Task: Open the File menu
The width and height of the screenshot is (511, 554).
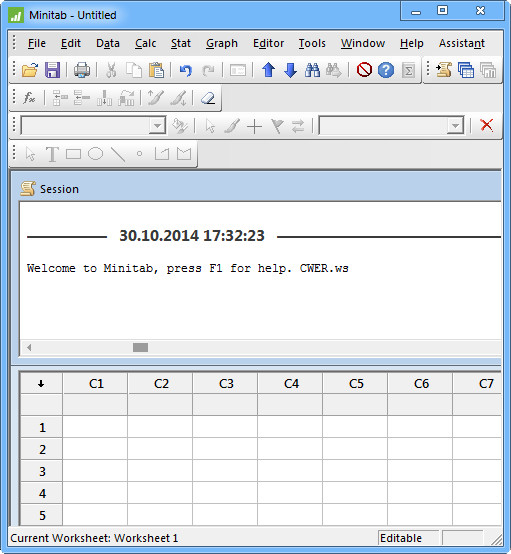Action: pyautogui.click(x=37, y=43)
